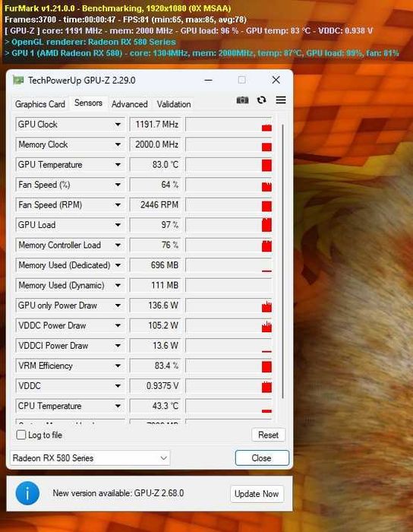Viewport: 413px width, 532px height.
Task: Click the New version available GPU-Z 2.68.0 text
Action: (118, 493)
